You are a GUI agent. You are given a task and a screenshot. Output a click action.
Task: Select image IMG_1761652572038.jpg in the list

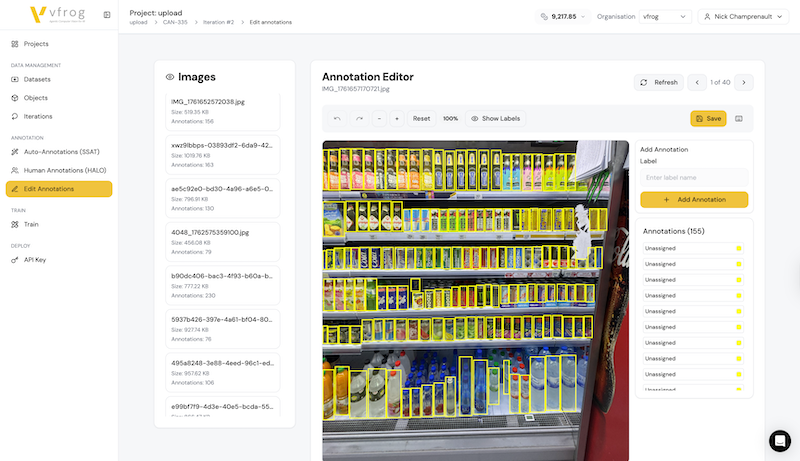point(223,112)
